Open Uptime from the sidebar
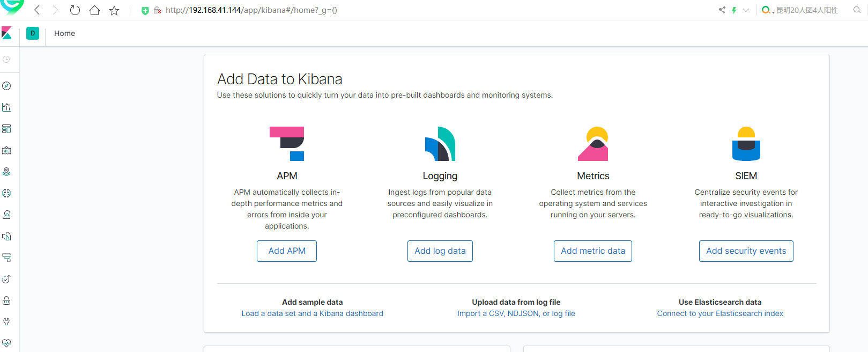 (x=6, y=279)
